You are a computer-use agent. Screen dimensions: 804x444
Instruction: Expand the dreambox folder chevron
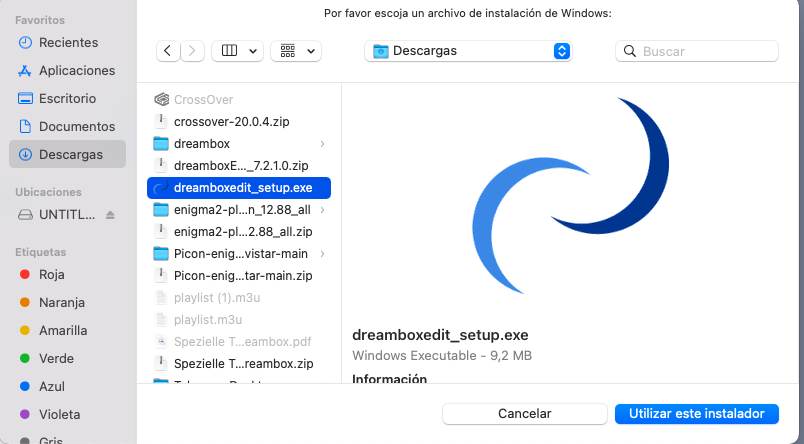click(321, 143)
